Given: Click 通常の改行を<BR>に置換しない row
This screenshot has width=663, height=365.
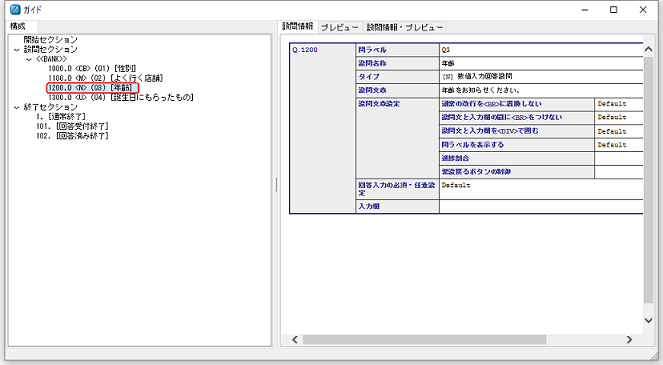Looking at the screenshot, I should coord(517,104).
